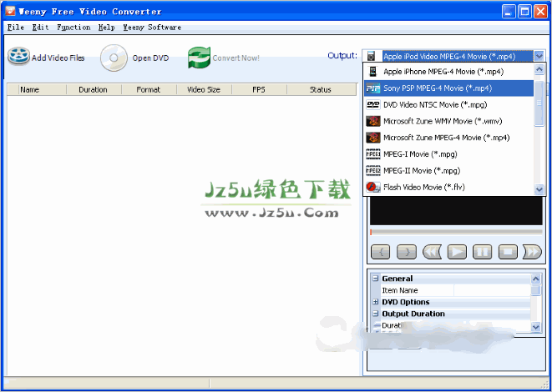The width and height of the screenshot is (552, 392).
Task: Collapse the Output Duration property group
Action: point(376,314)
